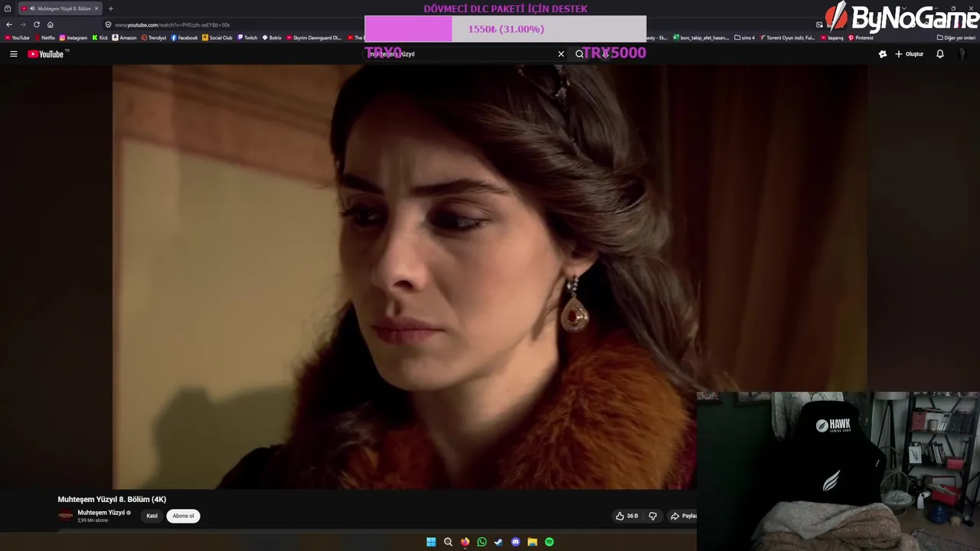Viewport: 980px width, 551px height.
Task: Open the Instagram bookmark
Action: [x=73, y=37]
